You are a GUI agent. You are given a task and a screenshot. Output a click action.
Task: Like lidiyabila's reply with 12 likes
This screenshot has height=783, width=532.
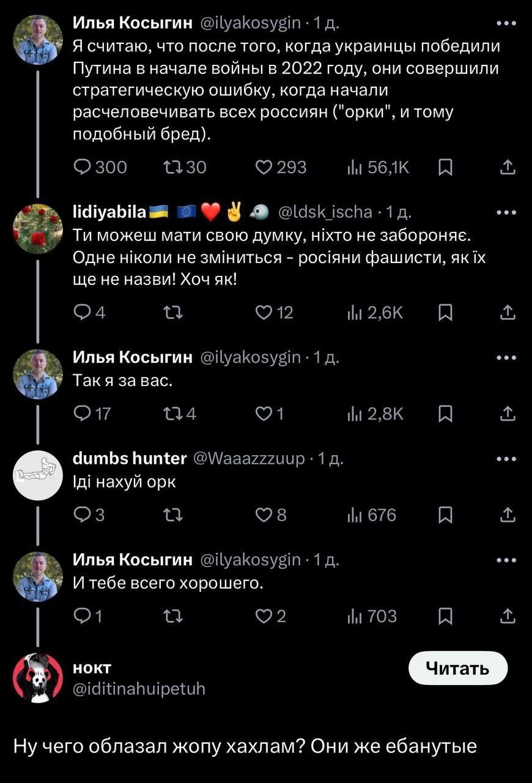(x=264, y=313)
